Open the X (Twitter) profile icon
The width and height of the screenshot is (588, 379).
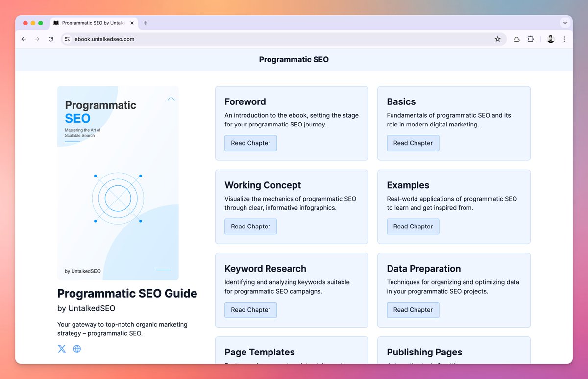click(62, 349)
